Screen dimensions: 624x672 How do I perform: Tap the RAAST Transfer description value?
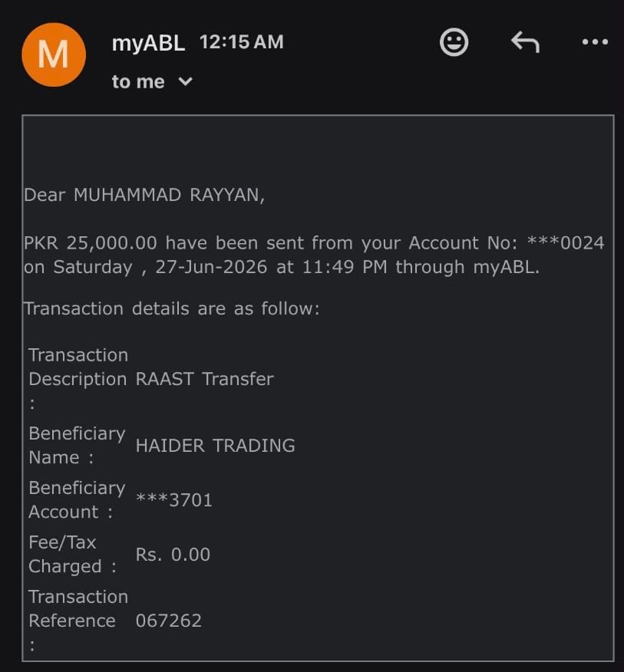(205, 379)
